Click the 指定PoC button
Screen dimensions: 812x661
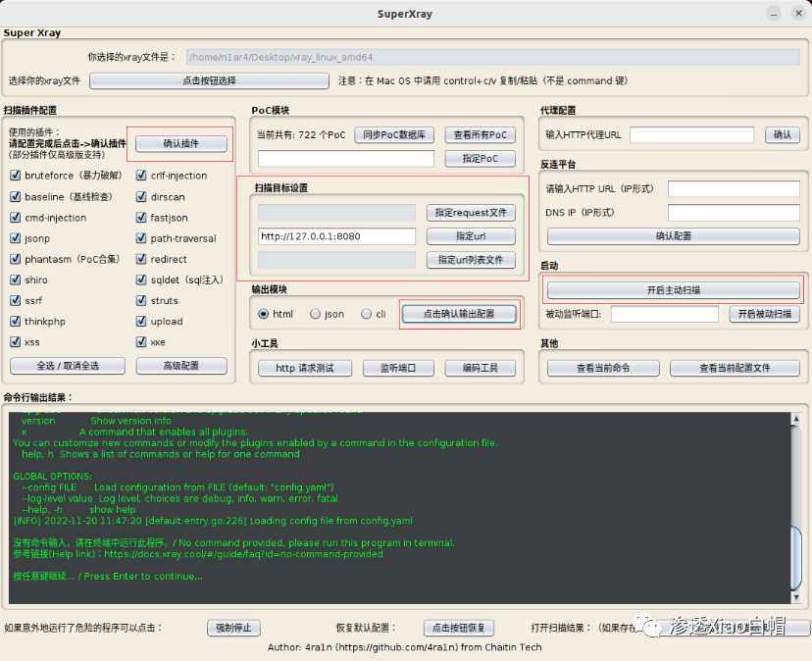tap(481, 159)
